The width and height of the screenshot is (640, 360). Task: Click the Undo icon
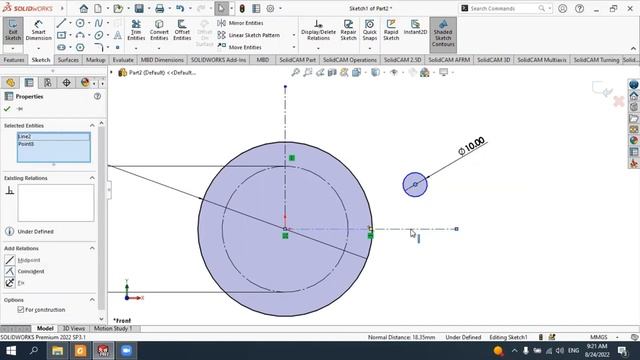tap(180, 8)
